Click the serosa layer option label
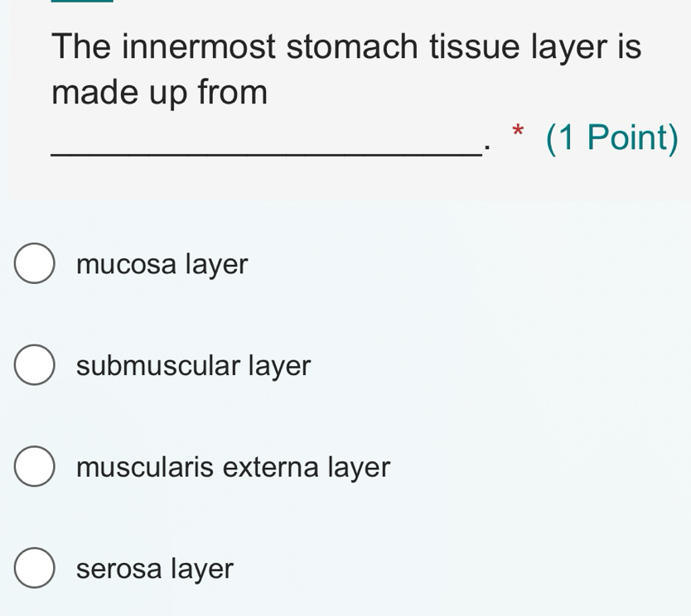This screenshot has height=616, width=691. coord(154,569)
